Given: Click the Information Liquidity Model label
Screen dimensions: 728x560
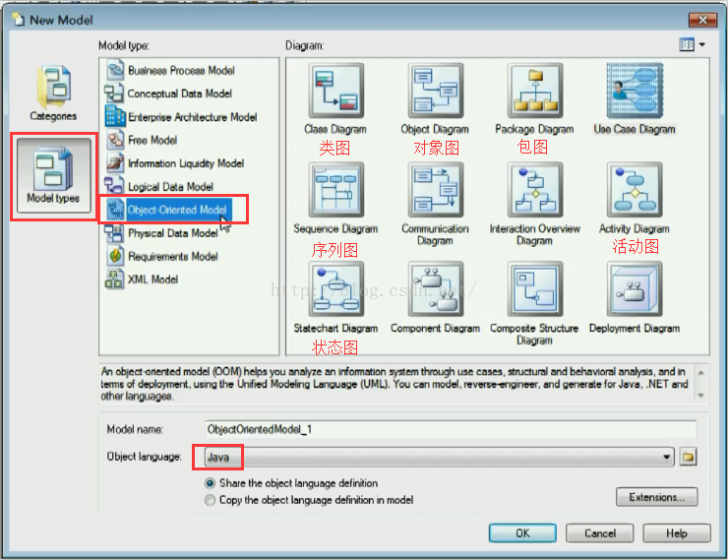Looking at the screenshot, I should click(x=186, y=163).
